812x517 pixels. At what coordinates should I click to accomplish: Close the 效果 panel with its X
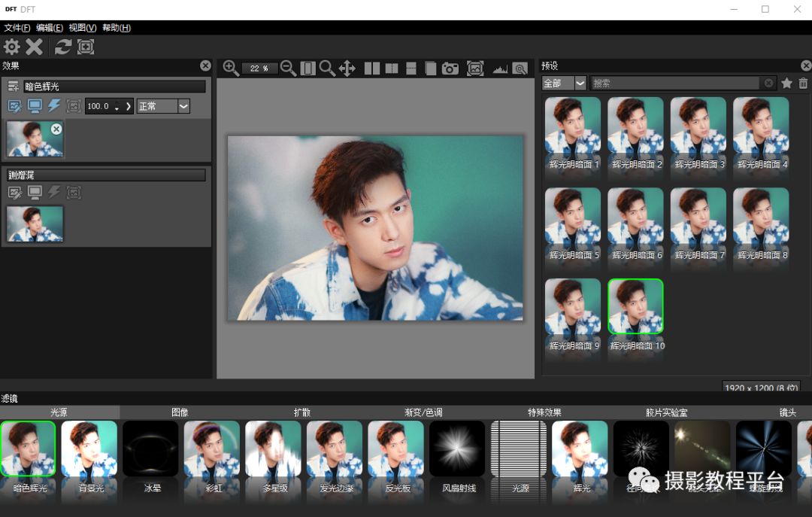click(x=205, y=65)
